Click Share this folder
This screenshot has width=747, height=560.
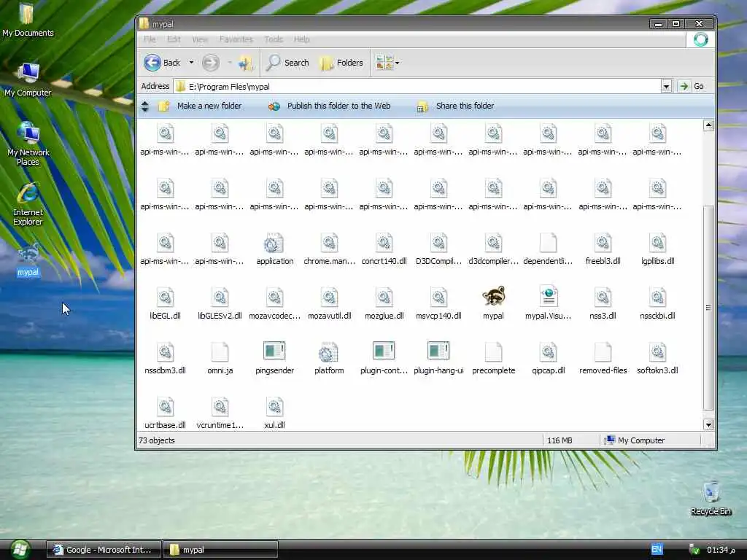click(x=456, y=106)
